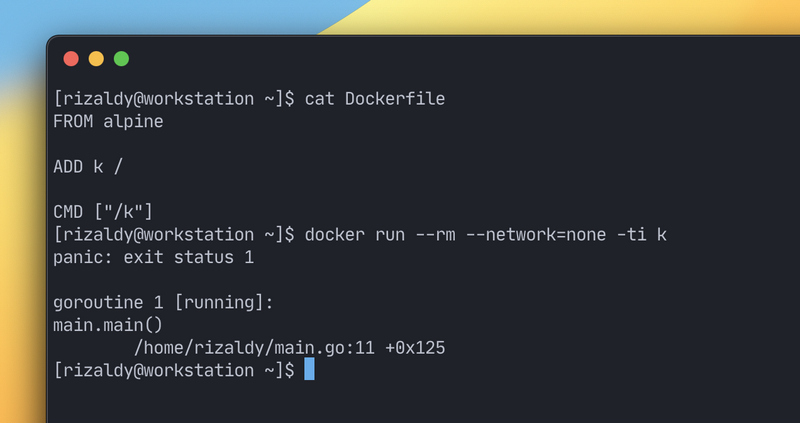The width and height of the screenshot is (800, 423).
Task: Click the "goroutine 1 [running]:" line
Action: tap(163, 303)
